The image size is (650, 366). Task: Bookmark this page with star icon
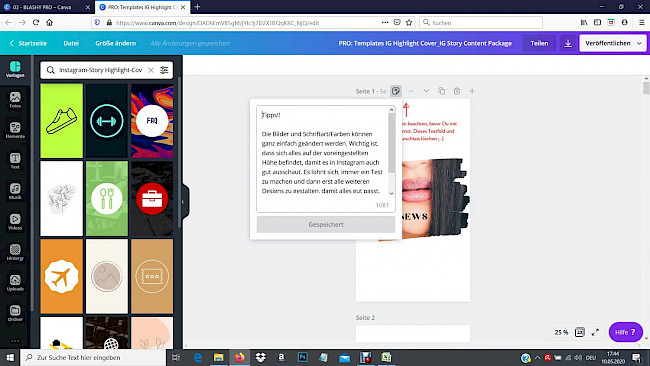pos(409,22)
